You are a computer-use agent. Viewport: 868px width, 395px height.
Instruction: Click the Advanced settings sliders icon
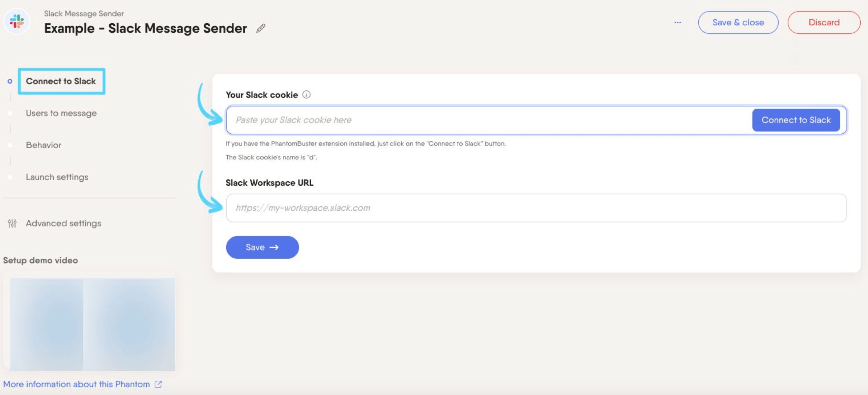click(12, 223)
